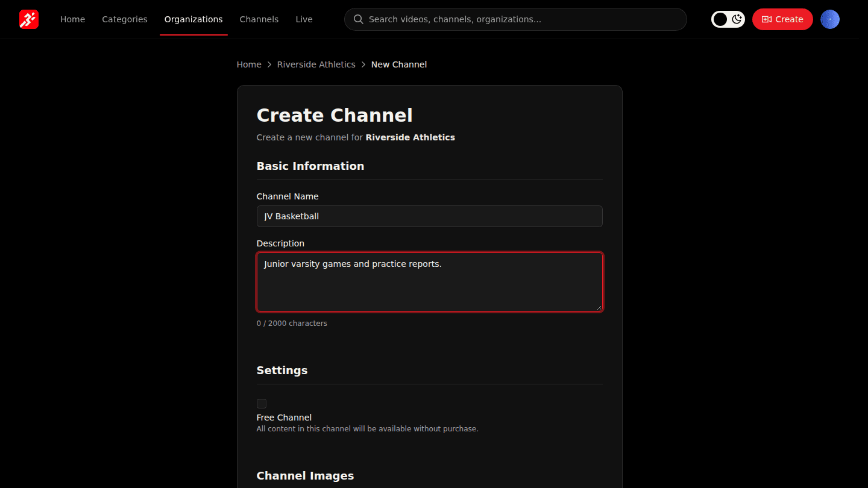Open the Home navigation item
The height and width of the screenshot is (488, 868).
pyautogui.click(x=72, y=19)
